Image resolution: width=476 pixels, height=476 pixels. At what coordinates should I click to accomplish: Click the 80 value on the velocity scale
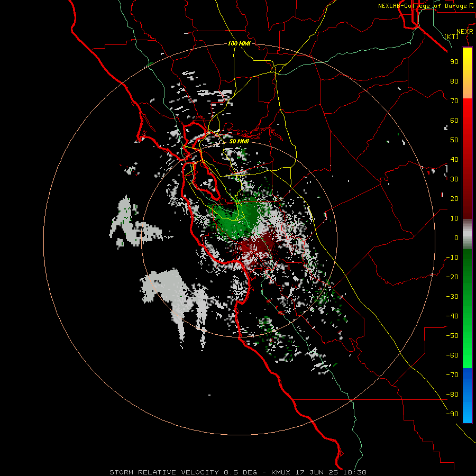pos(454,81)
